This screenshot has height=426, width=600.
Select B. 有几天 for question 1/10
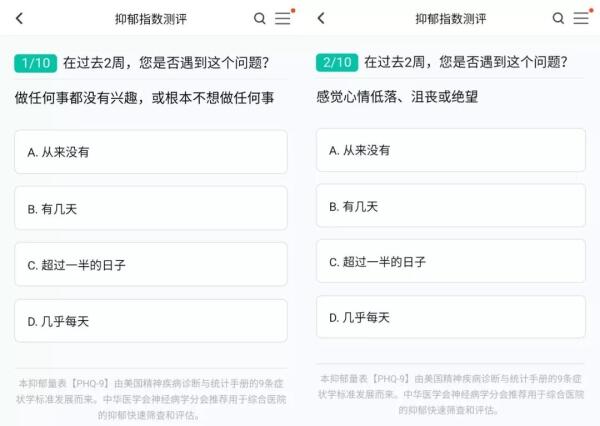coord(151,208)
